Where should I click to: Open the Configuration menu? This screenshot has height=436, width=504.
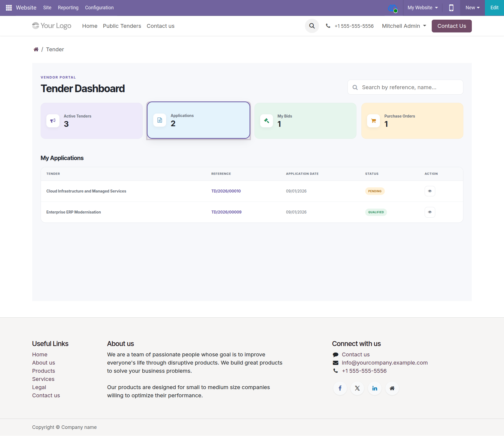pos(99,8)
